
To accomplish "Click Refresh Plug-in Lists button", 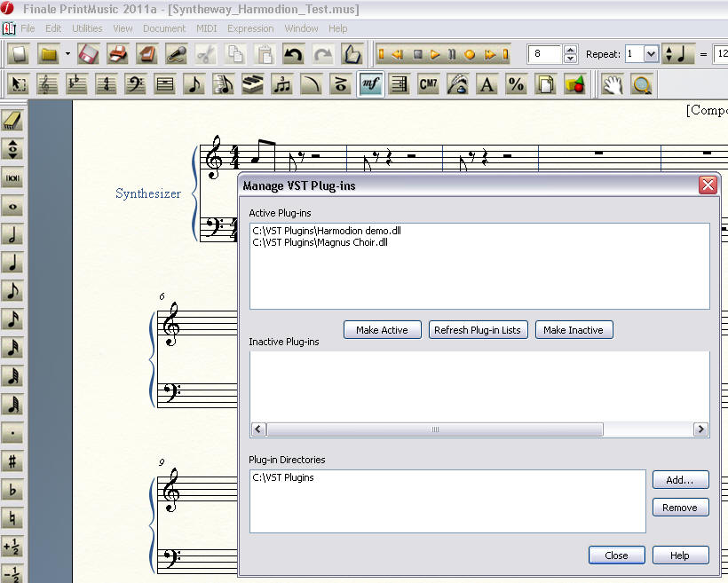I will tap(478, 330).
